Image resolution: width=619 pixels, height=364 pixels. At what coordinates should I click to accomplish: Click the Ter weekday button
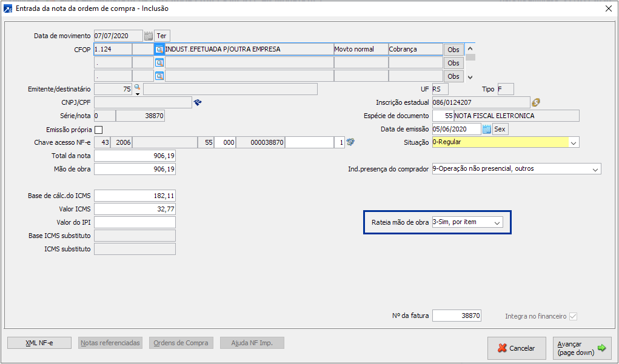pyautogui.click(x=161, y=36)
